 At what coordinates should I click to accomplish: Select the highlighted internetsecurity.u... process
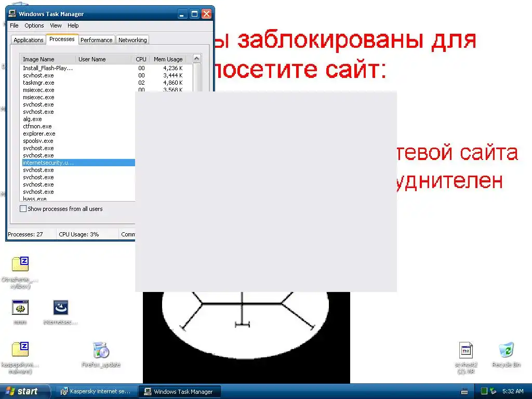[79, 163]
